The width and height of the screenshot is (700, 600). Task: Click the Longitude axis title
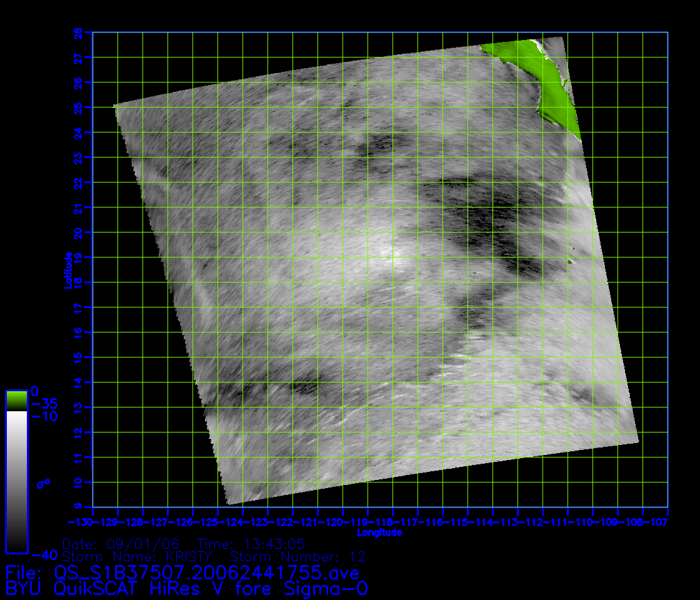pos(379,533)
